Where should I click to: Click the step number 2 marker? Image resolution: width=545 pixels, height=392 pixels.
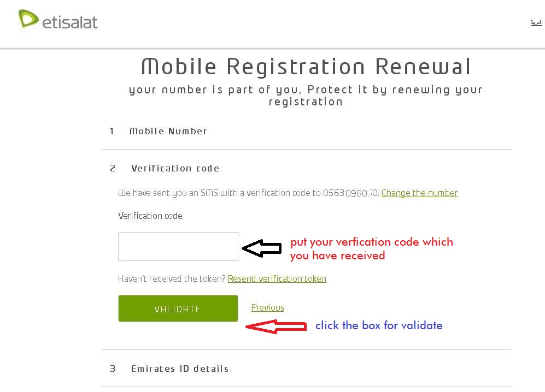(x=113, y=168)
